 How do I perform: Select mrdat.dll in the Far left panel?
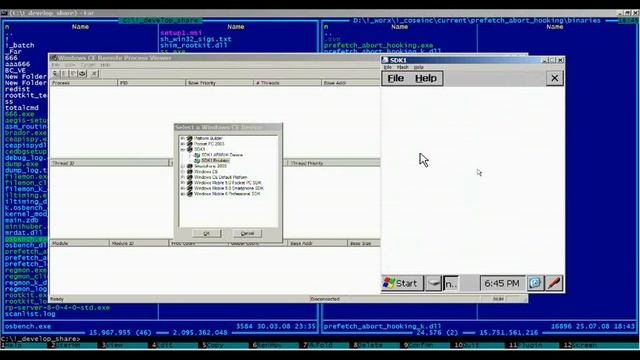(24, 233)
